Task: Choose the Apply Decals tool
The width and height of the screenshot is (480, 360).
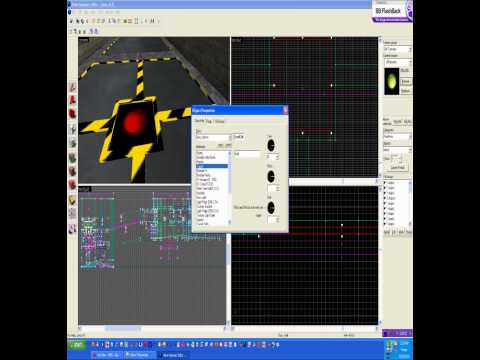Action: (73, 185)
